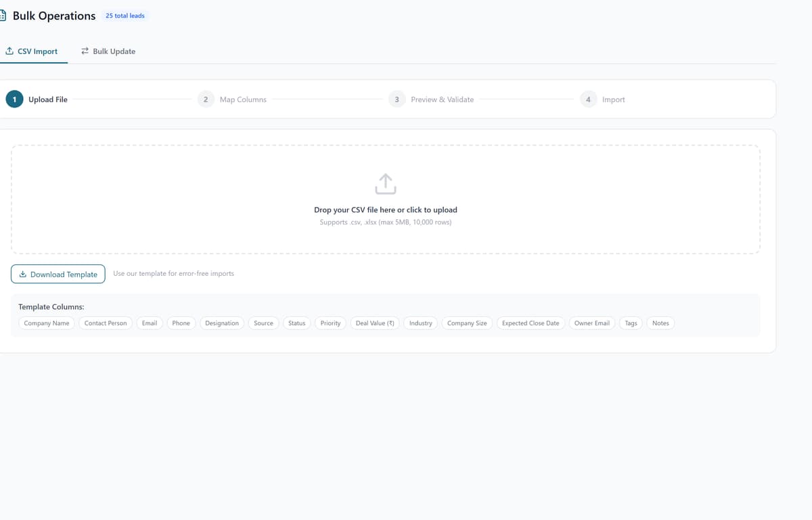Click the CSV Import tab upload icon
Screen dimensions: 812x520
pyautogui.click(x=9, y=51)
